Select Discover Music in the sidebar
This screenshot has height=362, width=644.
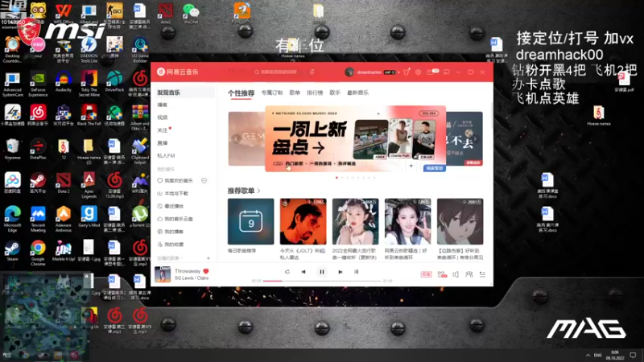point(185,93)
